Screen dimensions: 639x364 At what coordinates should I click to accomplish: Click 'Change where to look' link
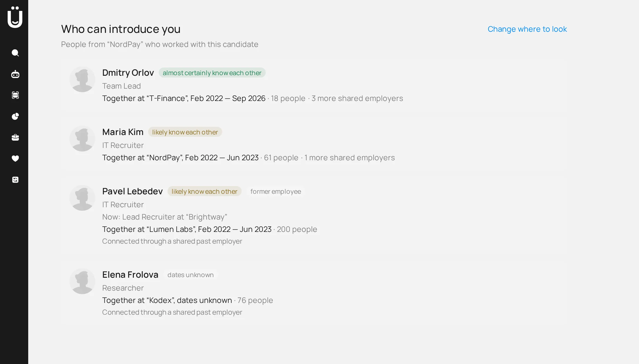pyautogui.click(x=527, y=29)
